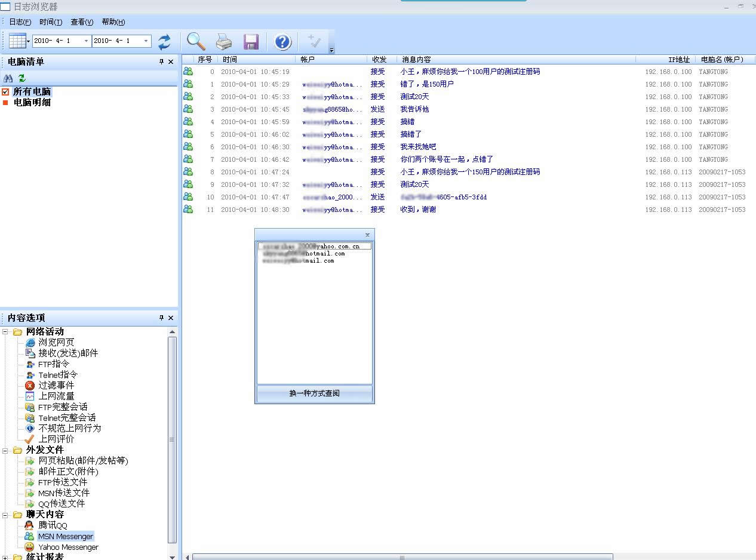This screenshot has width=756, height=560.
Task: Open help with the blue question mark icon
Action: tap(282, 42)
